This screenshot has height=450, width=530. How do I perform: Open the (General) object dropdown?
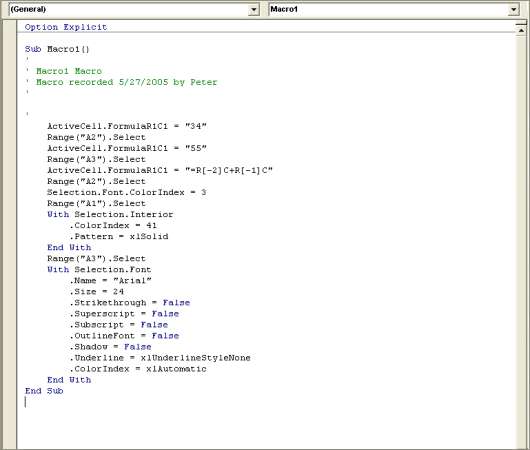(x=254, y=9)
